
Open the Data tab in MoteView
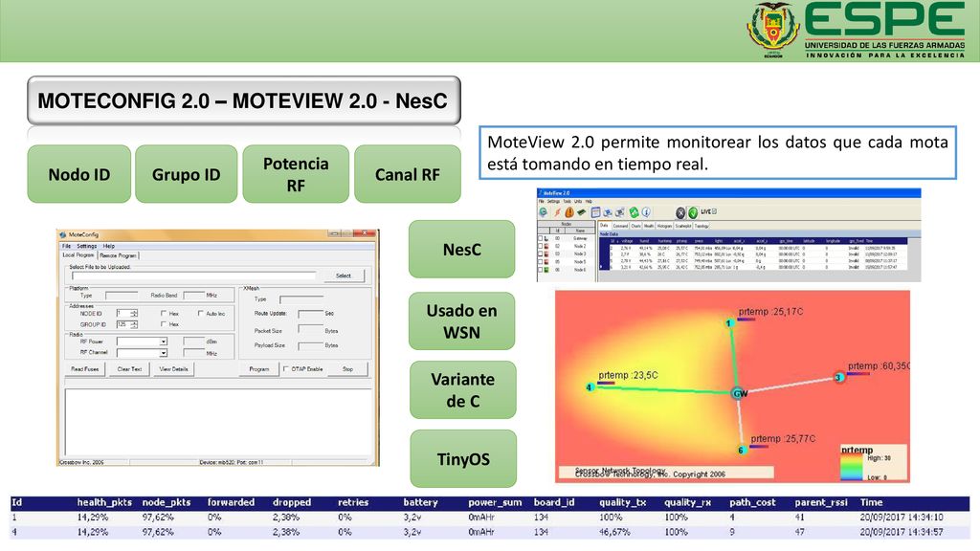[604, 226]
